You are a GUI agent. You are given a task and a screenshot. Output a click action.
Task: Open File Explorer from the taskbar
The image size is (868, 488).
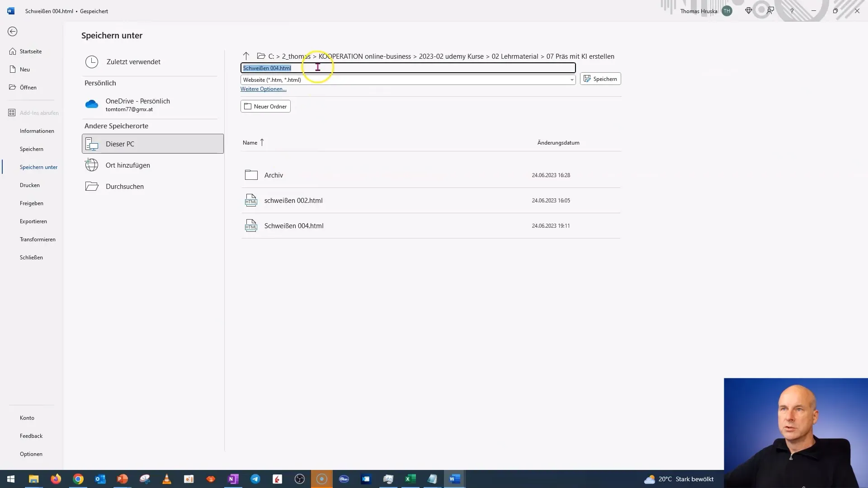tap(33, 479)
